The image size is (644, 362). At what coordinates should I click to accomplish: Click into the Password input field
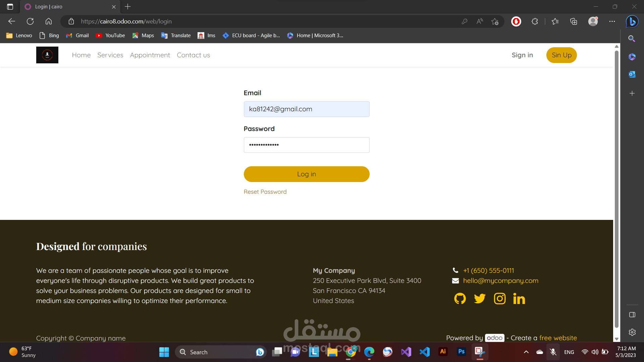coord(307,145)
